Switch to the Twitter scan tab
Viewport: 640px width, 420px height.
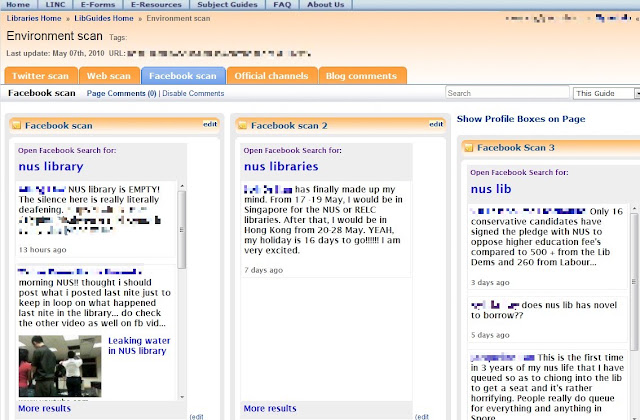point(41,76)
